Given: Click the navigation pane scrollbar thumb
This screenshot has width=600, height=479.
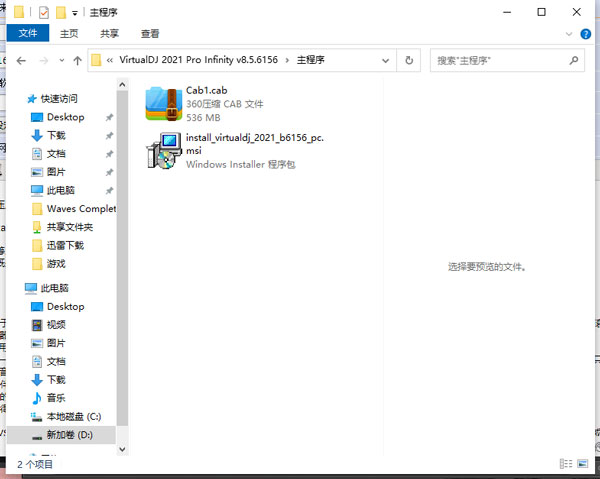Looking at the screenshot, I should pyautogui.click(x=122, y=258).
